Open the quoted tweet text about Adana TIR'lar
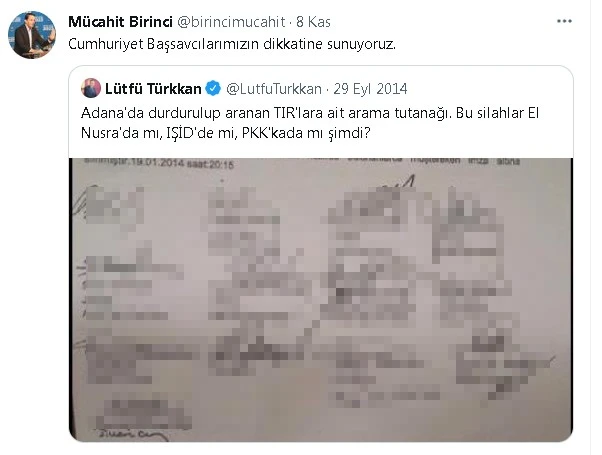 click(x=310, y=123)
